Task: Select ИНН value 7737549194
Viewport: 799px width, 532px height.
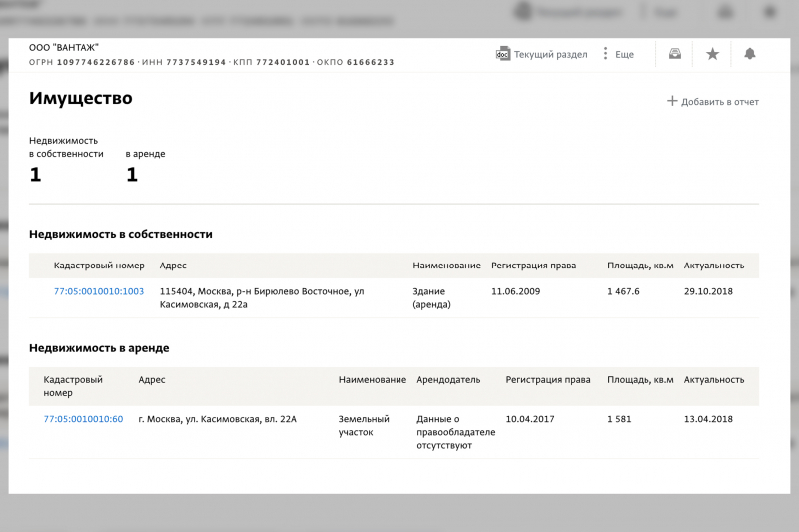Action: coord(196,62)
